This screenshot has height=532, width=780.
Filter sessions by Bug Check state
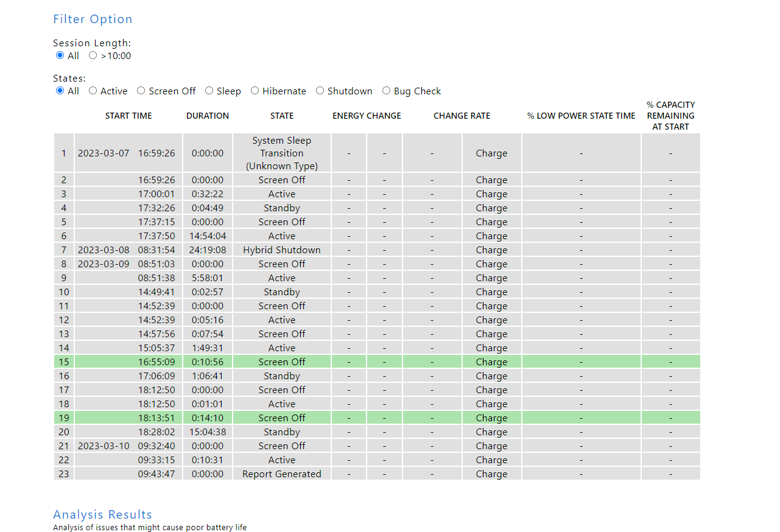pyautogui.click(x=386, y=90)
